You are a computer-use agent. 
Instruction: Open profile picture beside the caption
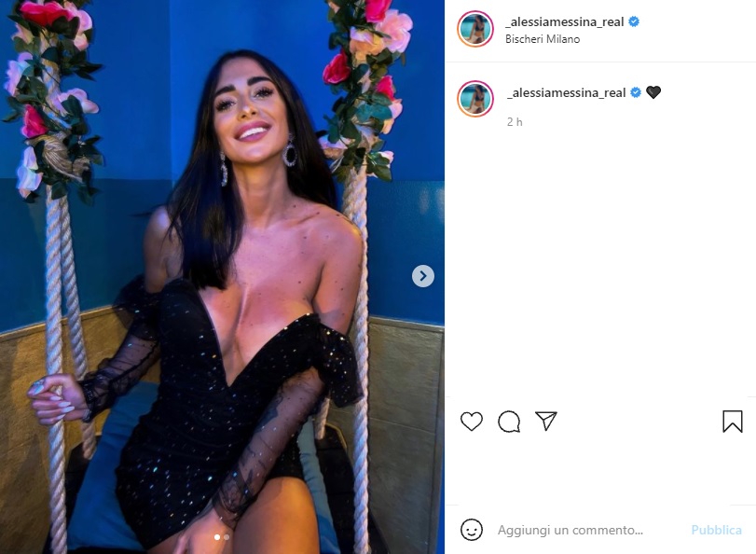coord(474,99)
